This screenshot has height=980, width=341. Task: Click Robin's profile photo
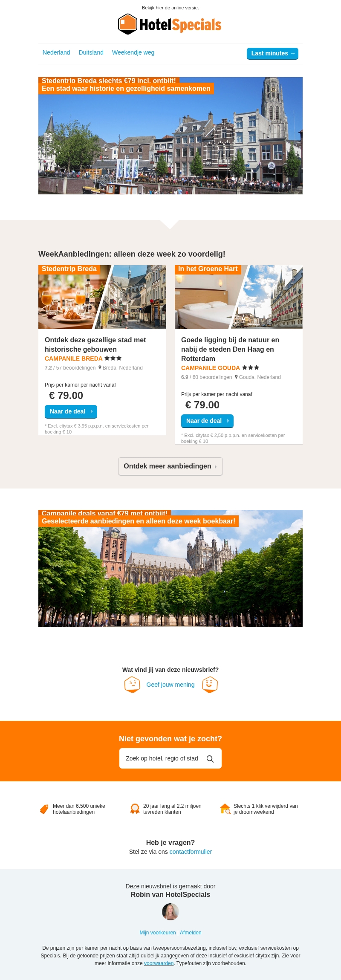(170, 912)
